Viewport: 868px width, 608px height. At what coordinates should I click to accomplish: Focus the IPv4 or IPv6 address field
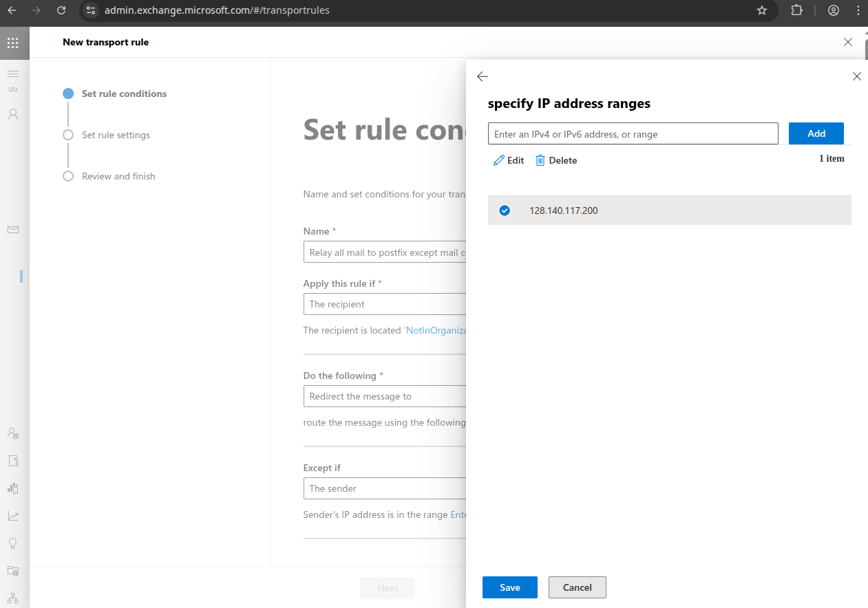633,134
